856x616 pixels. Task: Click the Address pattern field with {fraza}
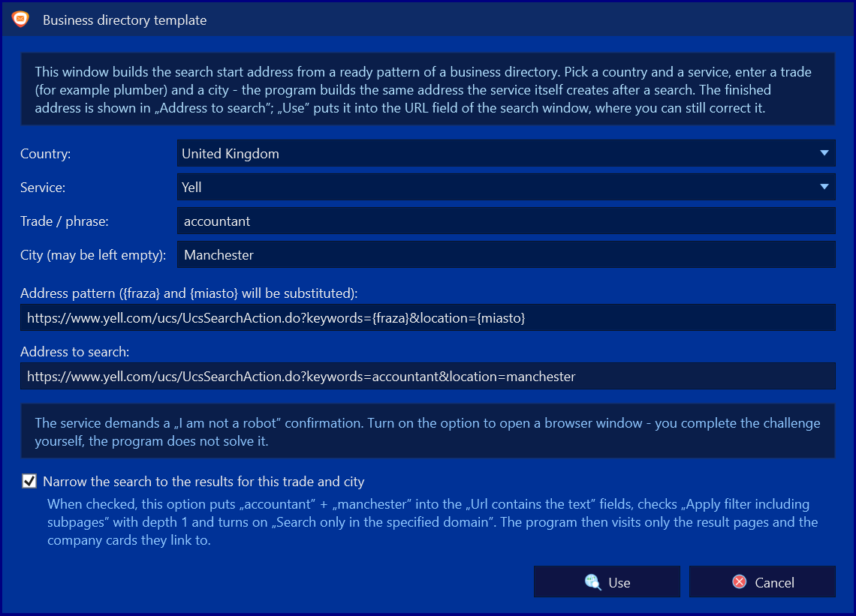click(428, 317)
